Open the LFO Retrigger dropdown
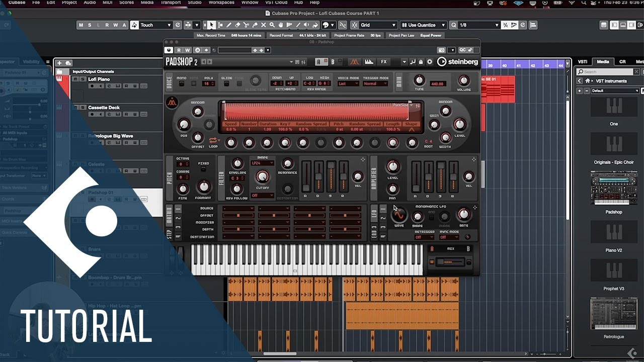This screenshot has height=362, width=644. (424, 237)
